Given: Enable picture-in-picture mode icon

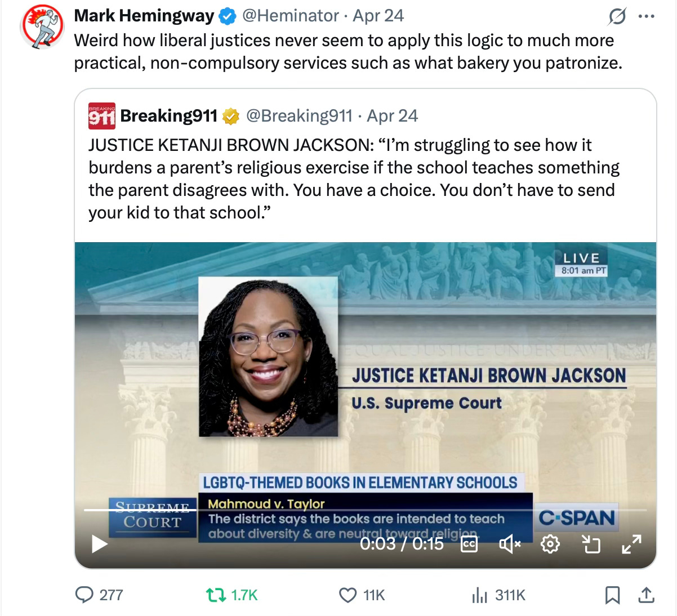Looking at the screenshot, I should click(x=590, y=544).
